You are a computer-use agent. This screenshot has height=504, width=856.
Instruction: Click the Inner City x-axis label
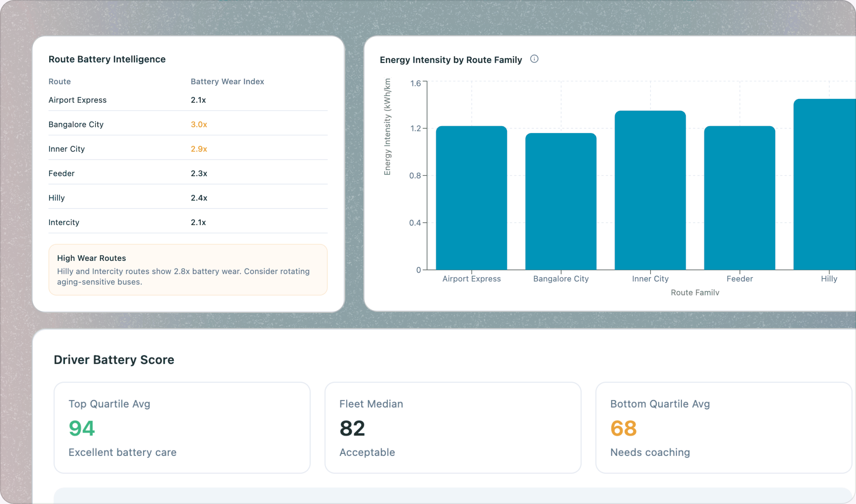(x=650, y=279)
